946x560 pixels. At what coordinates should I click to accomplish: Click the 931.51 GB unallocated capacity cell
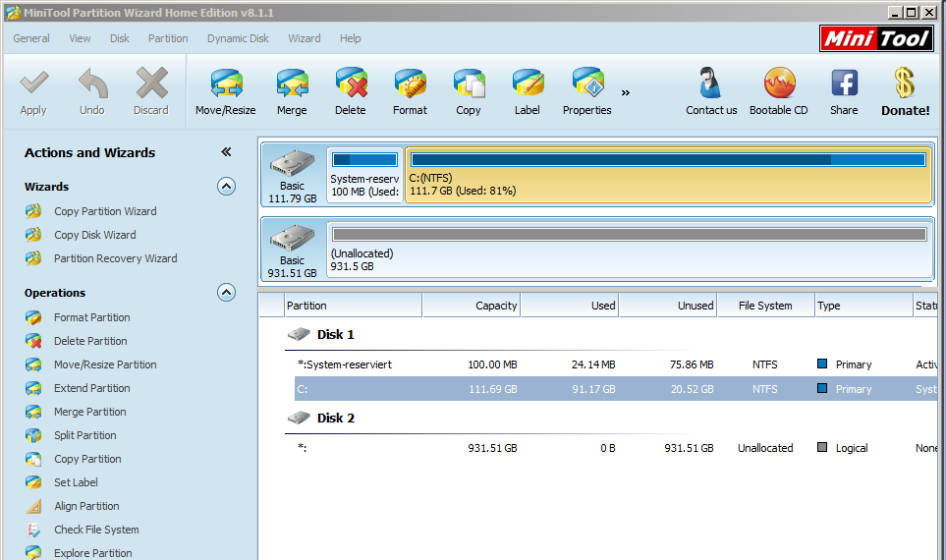[x=492, y=448]
